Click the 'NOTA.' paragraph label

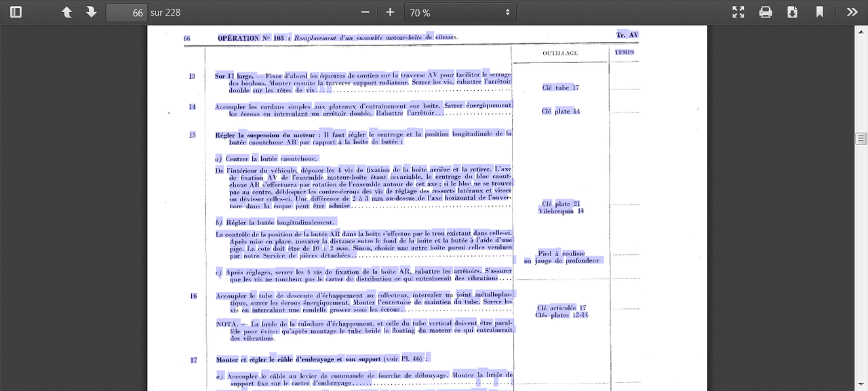[227, 325]
